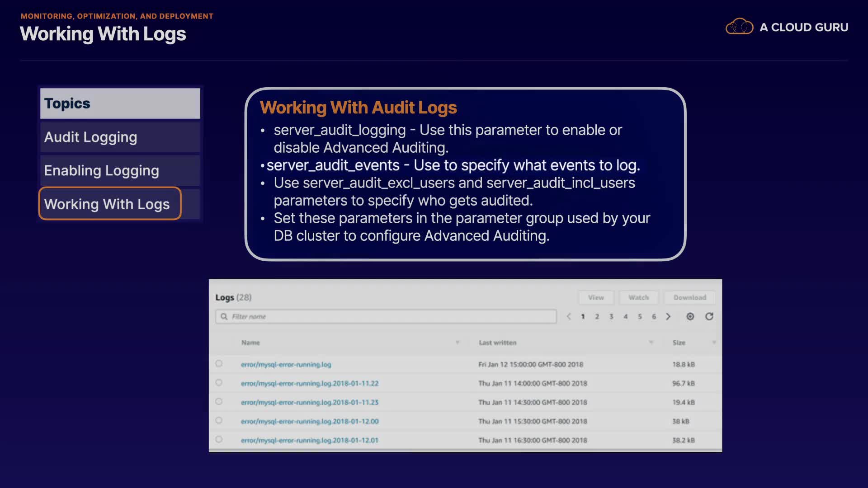The image size is (868, 488).
Task: Select radio for mysql-error-running.log
Action: [219, 364]
